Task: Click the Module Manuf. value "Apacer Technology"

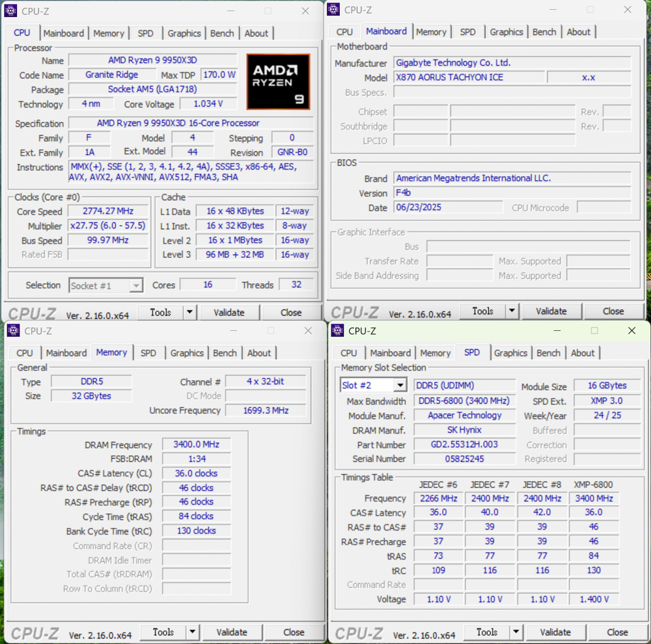Action: tap(465, 415)
